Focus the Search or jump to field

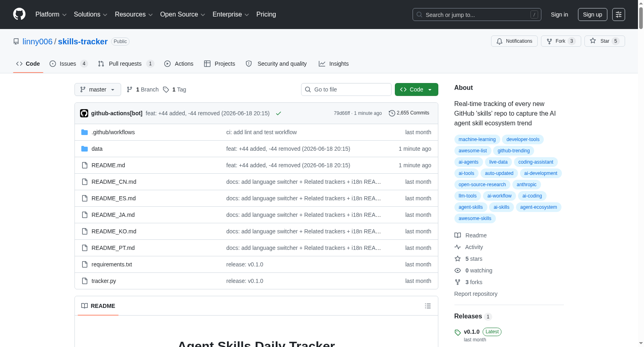coord(477,15)
